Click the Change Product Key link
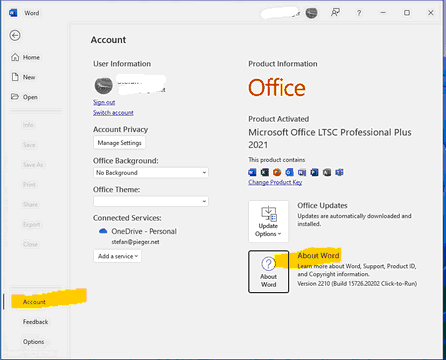Screen dimensions: 446x360 click(x=275, y=182)
